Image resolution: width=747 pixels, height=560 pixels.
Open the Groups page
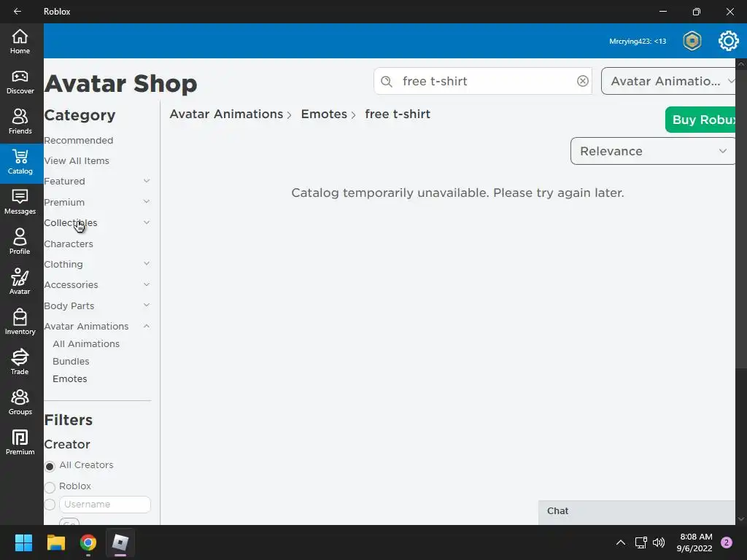20,402
